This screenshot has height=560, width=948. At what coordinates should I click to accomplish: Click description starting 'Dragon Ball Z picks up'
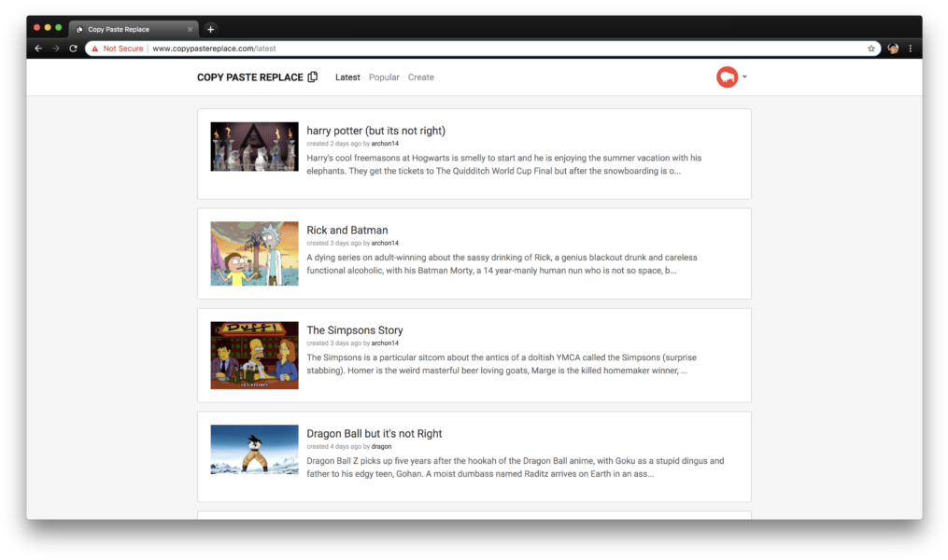[516, 467]
